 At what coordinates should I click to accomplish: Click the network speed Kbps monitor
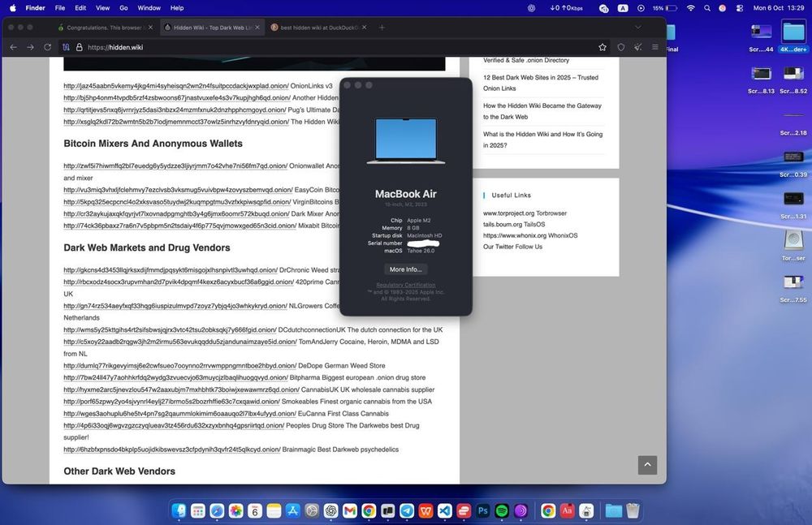tap(566, 8)
